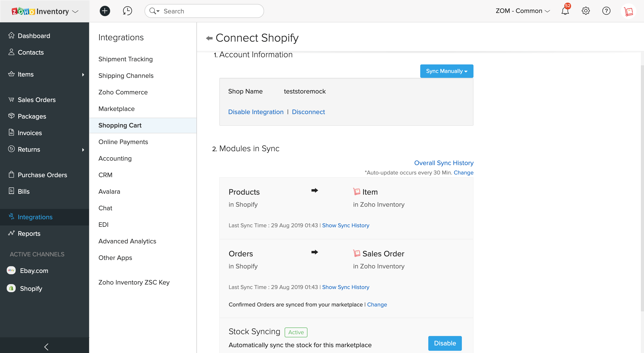Collapse sidebar with bottom chevron
Image resolution: width=644 pixels, height=353 pixels.
[x=46, y=347]
